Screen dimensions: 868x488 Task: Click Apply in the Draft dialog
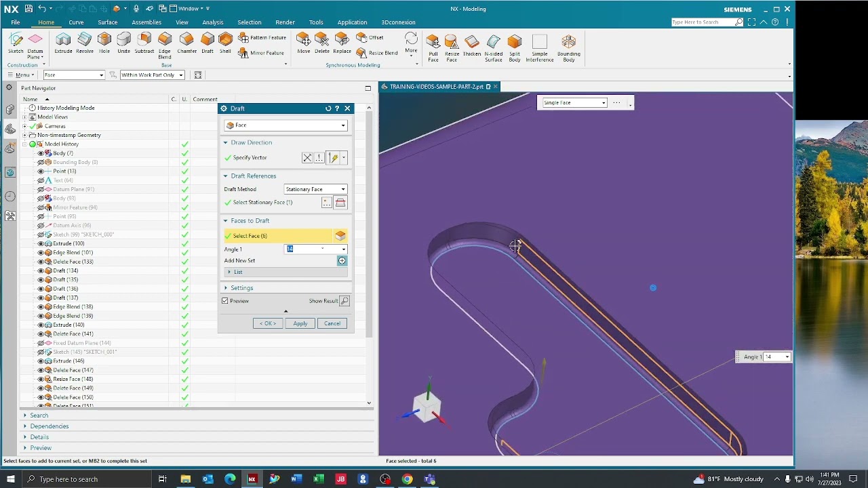pos(300,323)
